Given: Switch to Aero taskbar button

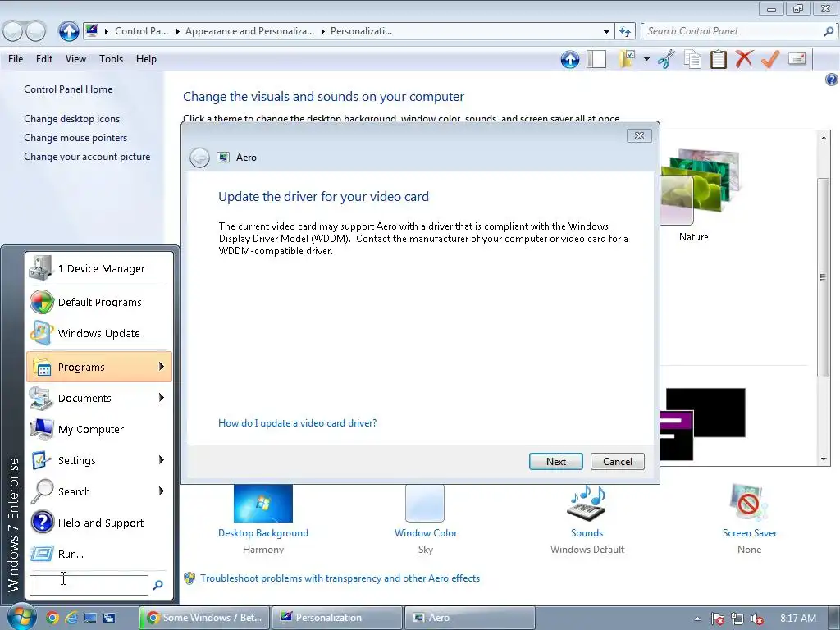Looking at the screenshot, I should click(x=470, y=618).
